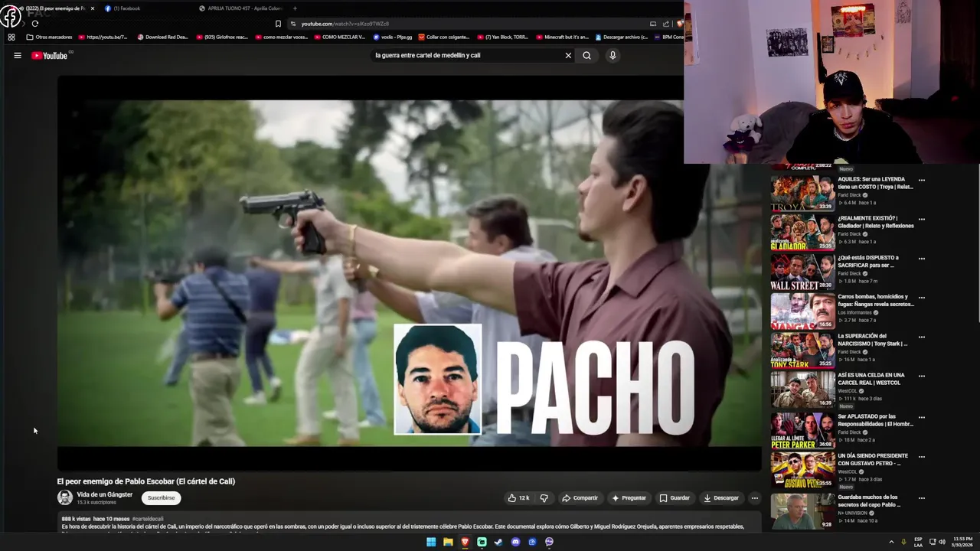
Task: Open the Preguntar AI button
Action: [x=629, y=497]
